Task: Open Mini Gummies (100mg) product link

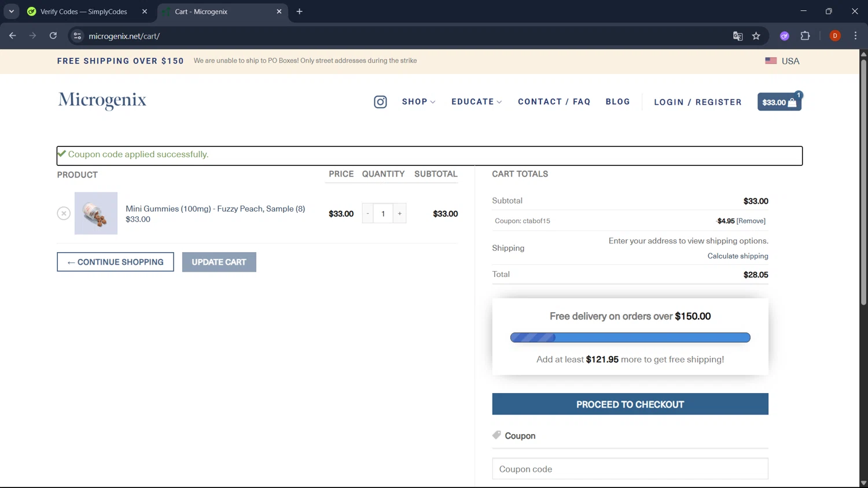Action: point(215,209)
